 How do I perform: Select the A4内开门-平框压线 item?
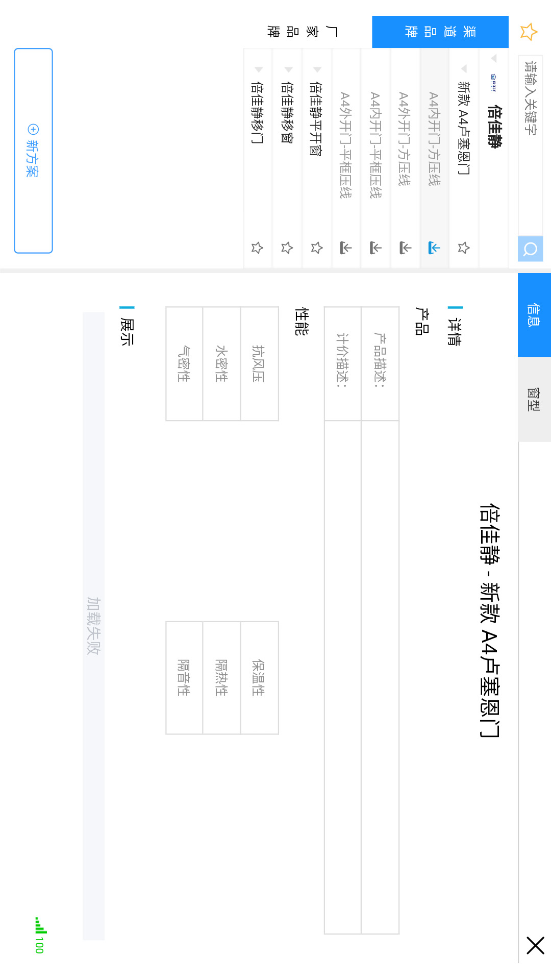coord(375,158)
